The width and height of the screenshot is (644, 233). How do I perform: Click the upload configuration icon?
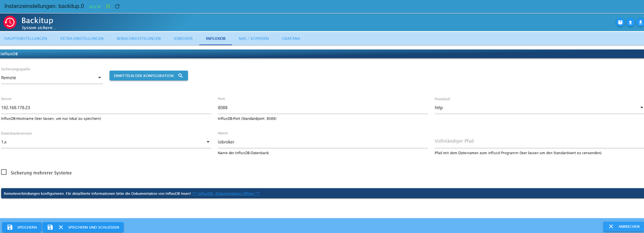coord(630,22)
